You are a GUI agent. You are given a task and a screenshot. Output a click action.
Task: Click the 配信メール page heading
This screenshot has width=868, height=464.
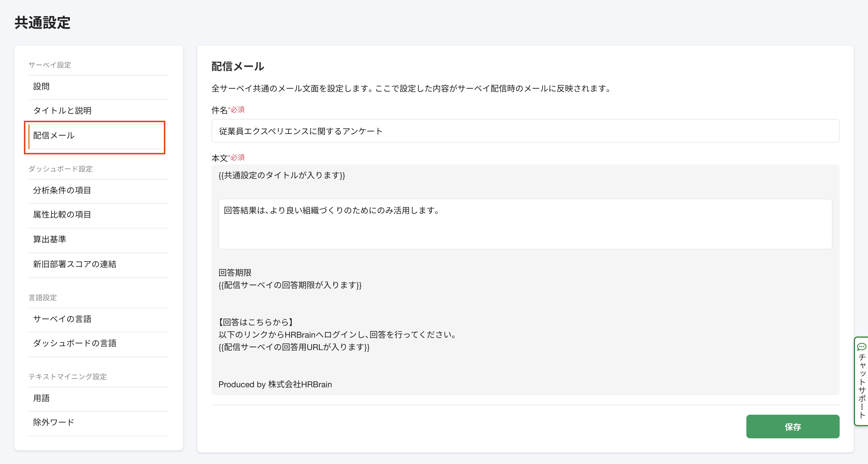[237, 66]
